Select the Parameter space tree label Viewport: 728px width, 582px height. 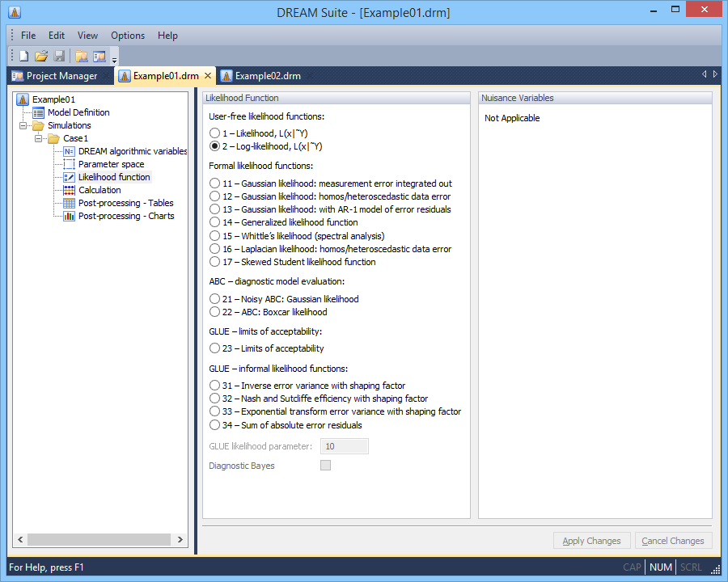click(112, 164)
